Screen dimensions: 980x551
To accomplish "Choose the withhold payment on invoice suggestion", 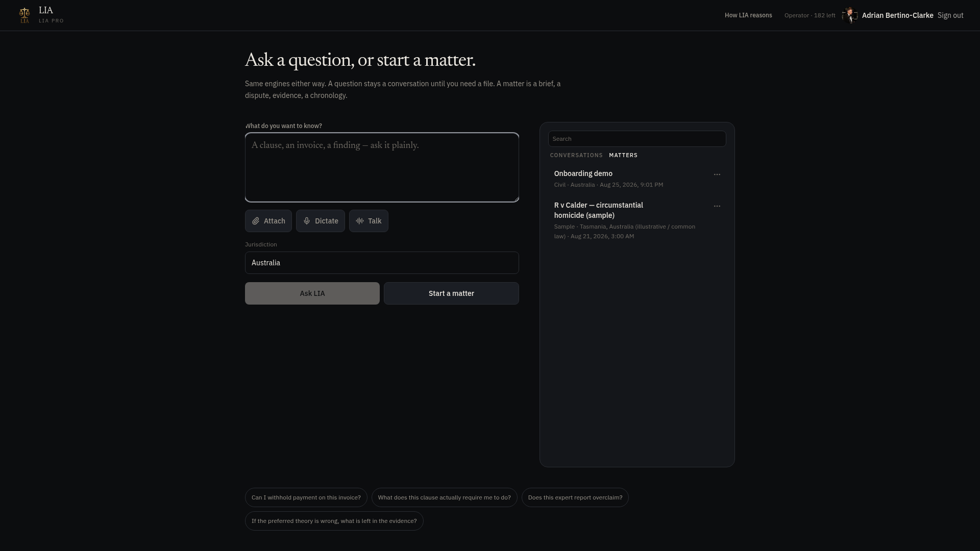I will [306, 497].
